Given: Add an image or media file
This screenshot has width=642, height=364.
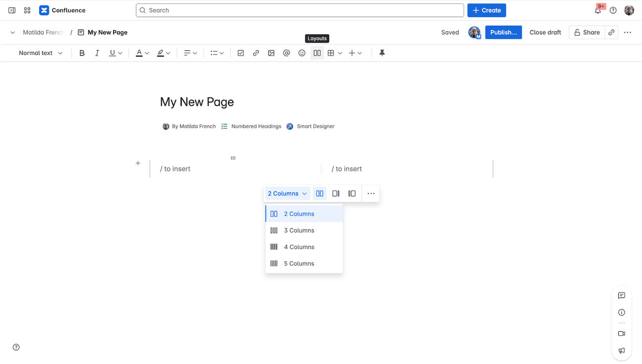Looking at the screenshot, I should click(x=271, y=53).
